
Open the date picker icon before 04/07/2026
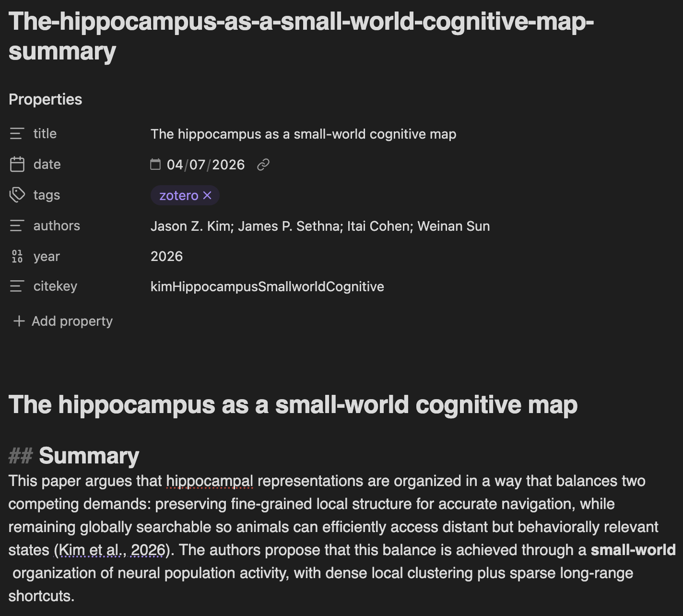(x=155, y=165)
